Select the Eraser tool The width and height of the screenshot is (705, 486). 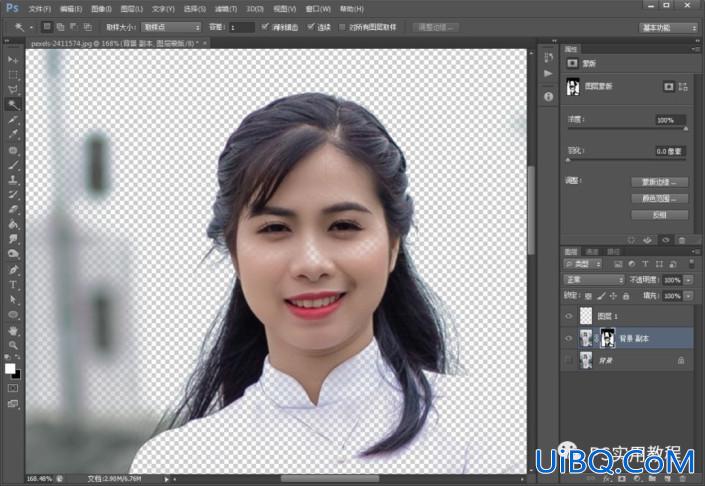coord(13,210)
